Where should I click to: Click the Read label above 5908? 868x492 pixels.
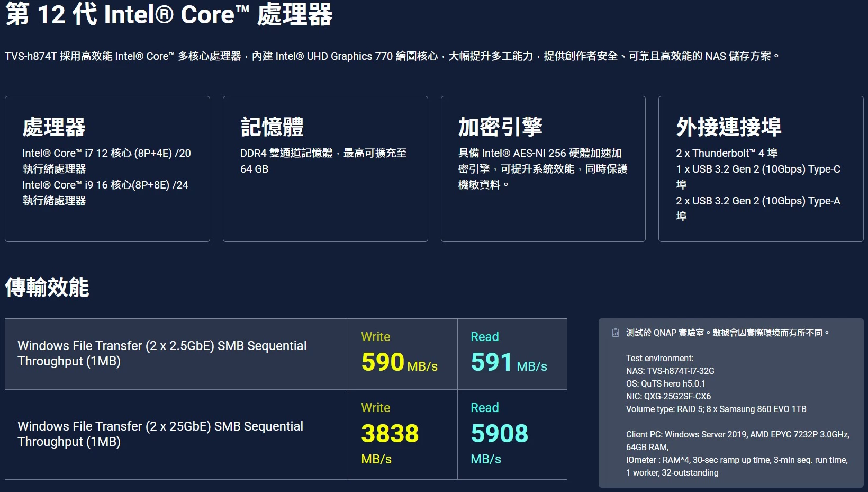coord(485,408)
